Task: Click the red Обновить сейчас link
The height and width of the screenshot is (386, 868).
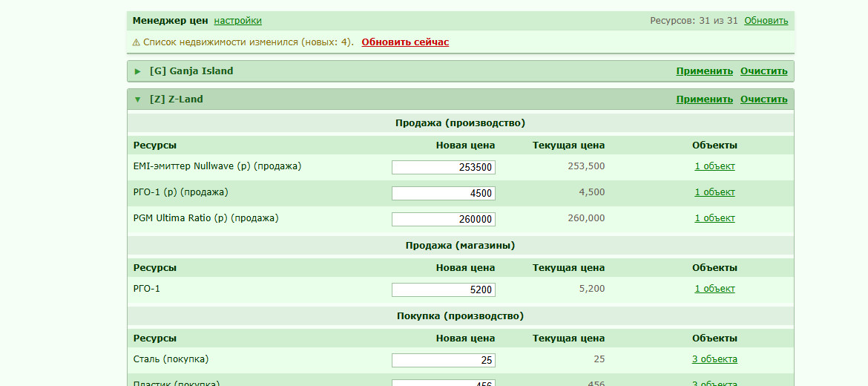Action: [405, 42]
